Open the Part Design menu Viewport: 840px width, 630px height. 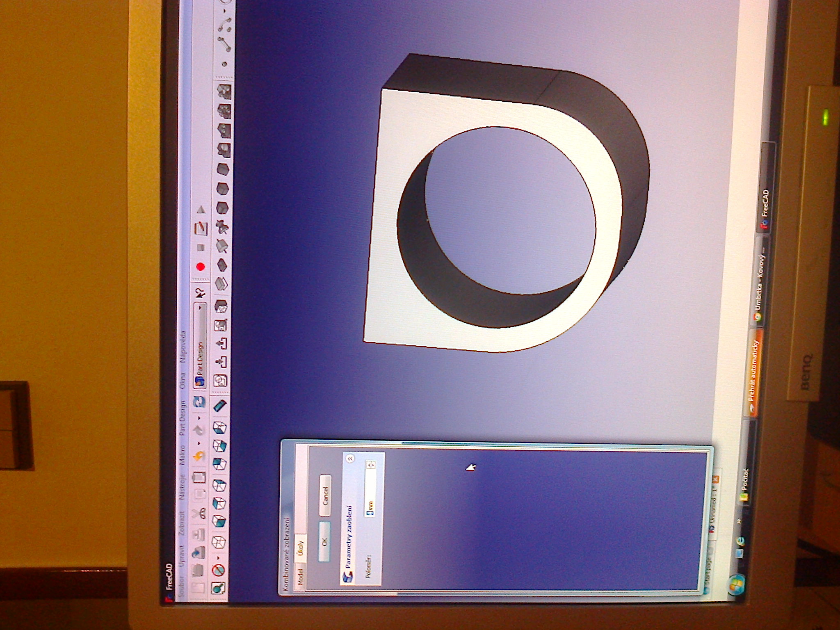[x=183, y=419]
